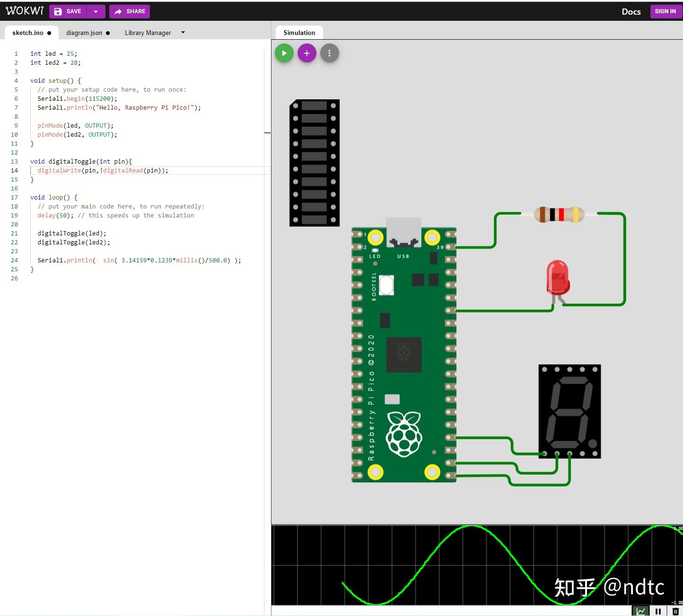Start the simulation with the green play button
Viewport: 683px width, 616px height.
point(284,53)
